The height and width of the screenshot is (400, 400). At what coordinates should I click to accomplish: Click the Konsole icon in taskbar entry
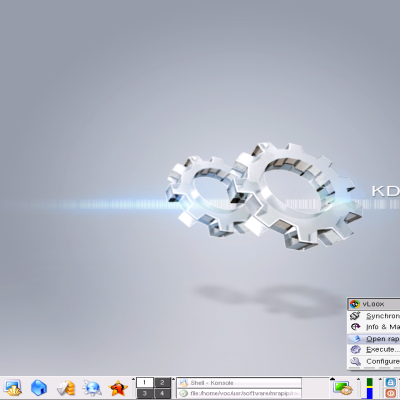pyautogui.click(x=183, y=383)
